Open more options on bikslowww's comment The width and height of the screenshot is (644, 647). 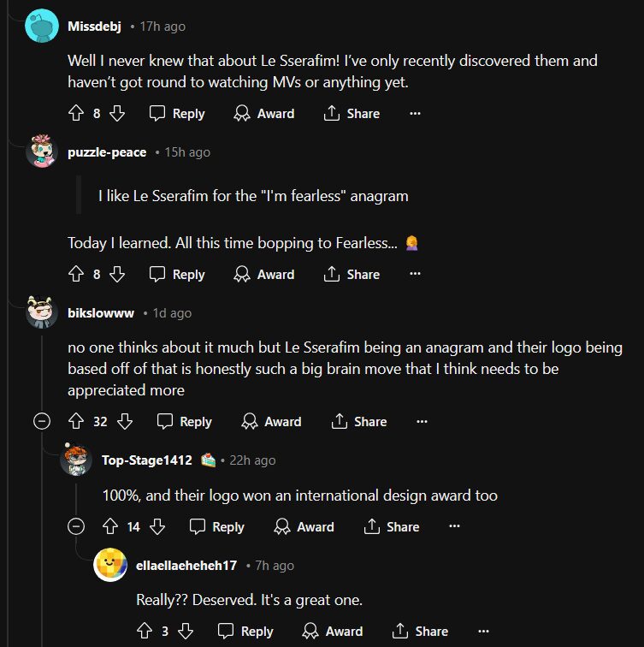[422, 421]
